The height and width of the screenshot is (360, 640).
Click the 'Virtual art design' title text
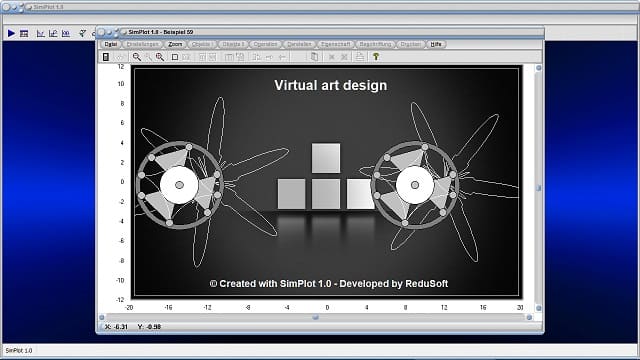click(x=331, y=85)
